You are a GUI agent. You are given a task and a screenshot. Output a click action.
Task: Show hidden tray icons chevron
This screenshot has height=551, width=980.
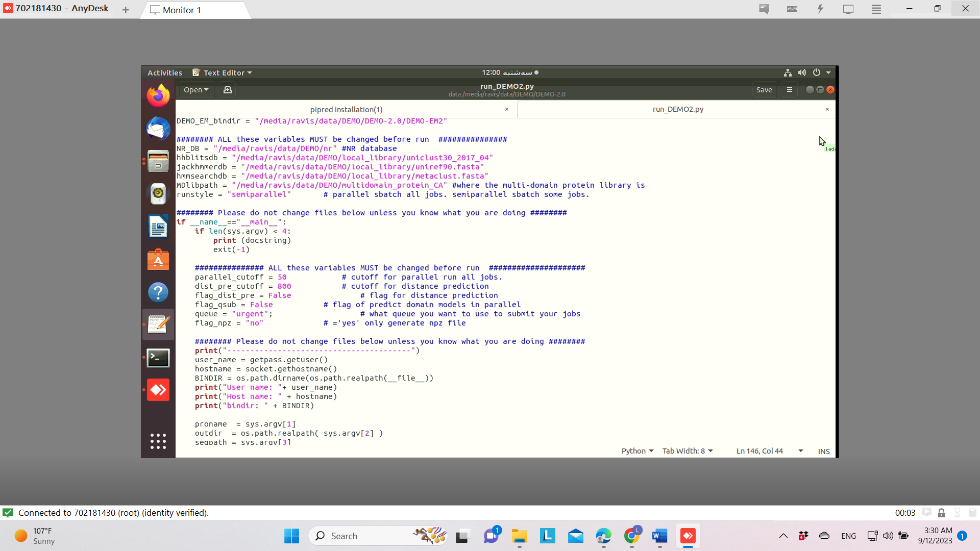(783, 536)
